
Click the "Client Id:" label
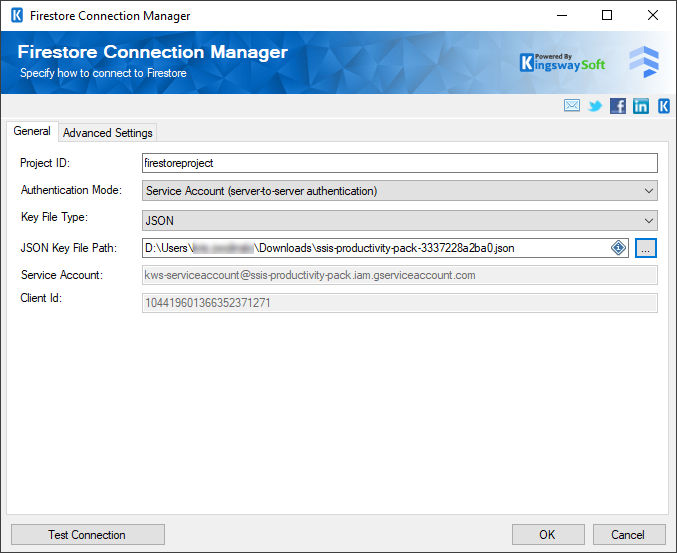(x=41, y=298)
